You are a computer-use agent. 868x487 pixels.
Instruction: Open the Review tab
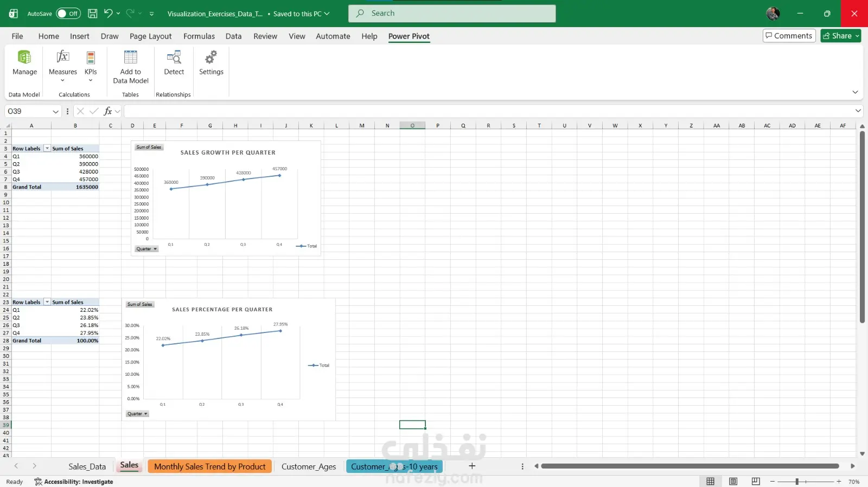265,36
